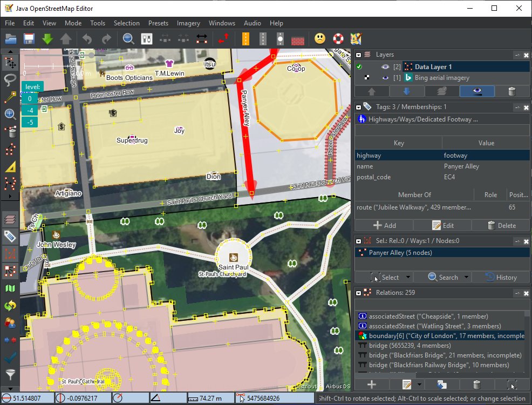Open Preferences sliders icon
The width and height of the screenshot is (532, 405).
coord(147,39)
